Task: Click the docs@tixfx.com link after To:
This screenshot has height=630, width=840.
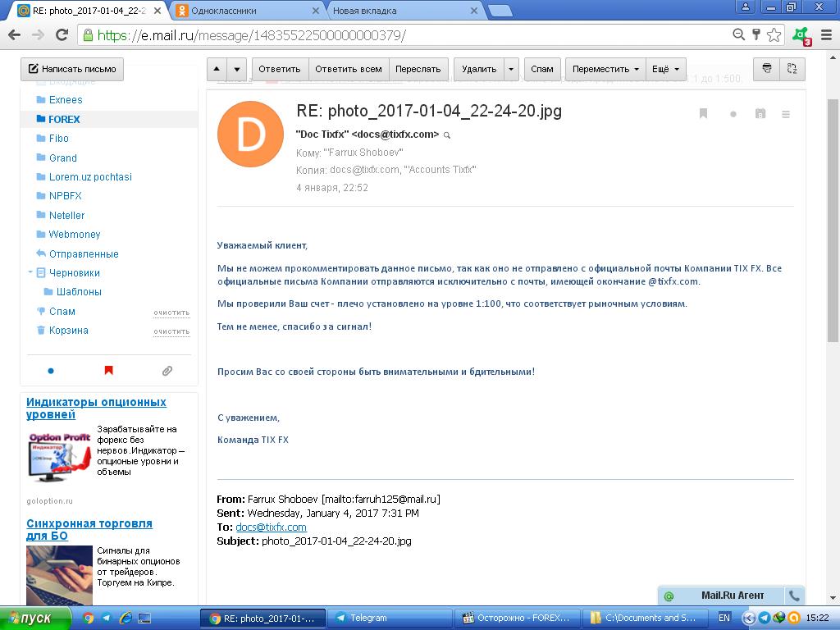Action: point(271,527)
